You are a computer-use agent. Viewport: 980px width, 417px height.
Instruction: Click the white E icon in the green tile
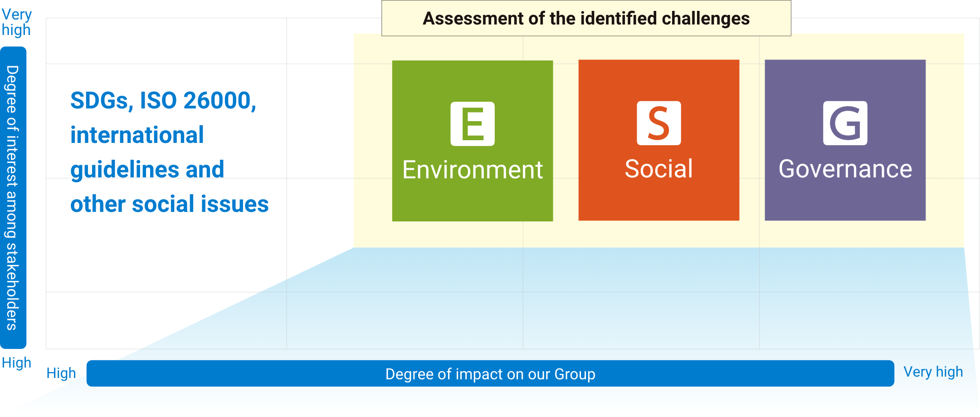tap(473, 124)
